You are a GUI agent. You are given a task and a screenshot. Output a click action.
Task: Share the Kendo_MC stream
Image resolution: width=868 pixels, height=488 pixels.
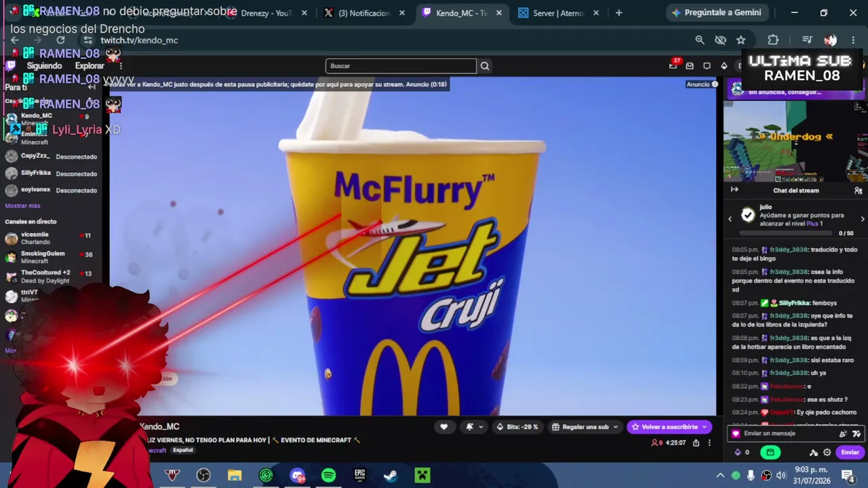click(x=696, y=443)
